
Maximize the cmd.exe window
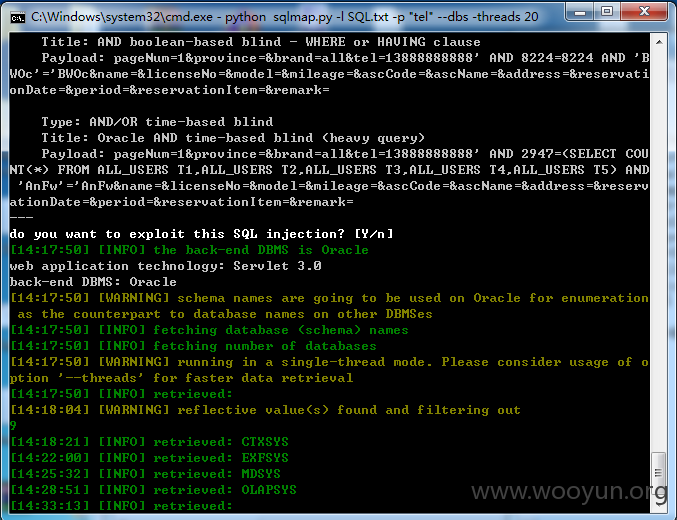pos(607,12)
